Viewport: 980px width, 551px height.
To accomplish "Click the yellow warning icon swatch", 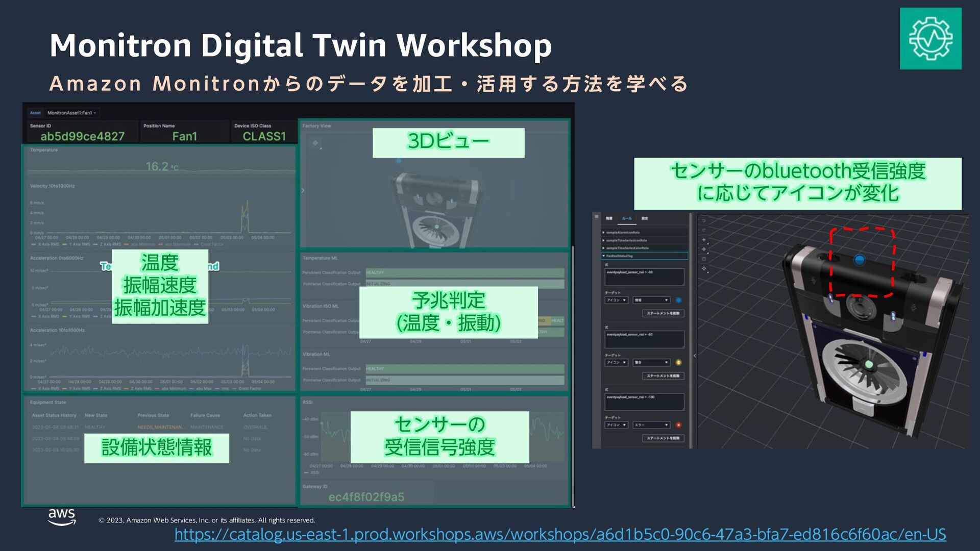I will [x=678, y=363].
